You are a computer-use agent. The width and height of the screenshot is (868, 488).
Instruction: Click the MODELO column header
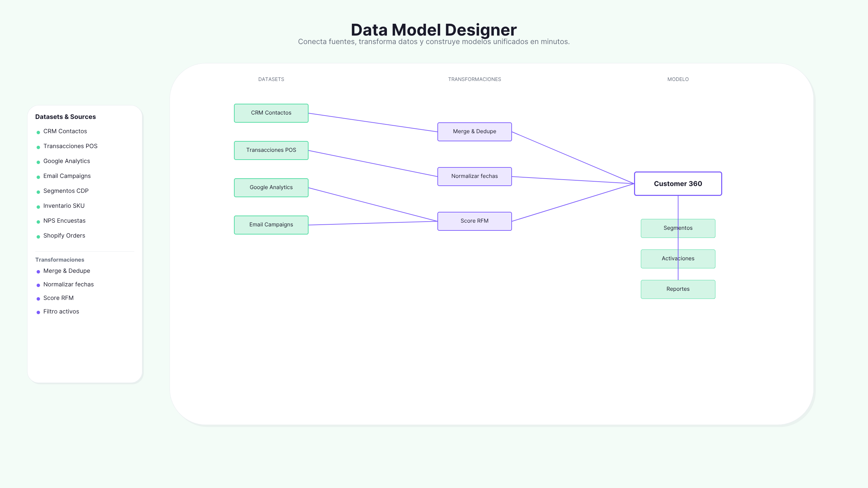click(x=678, y=79)
